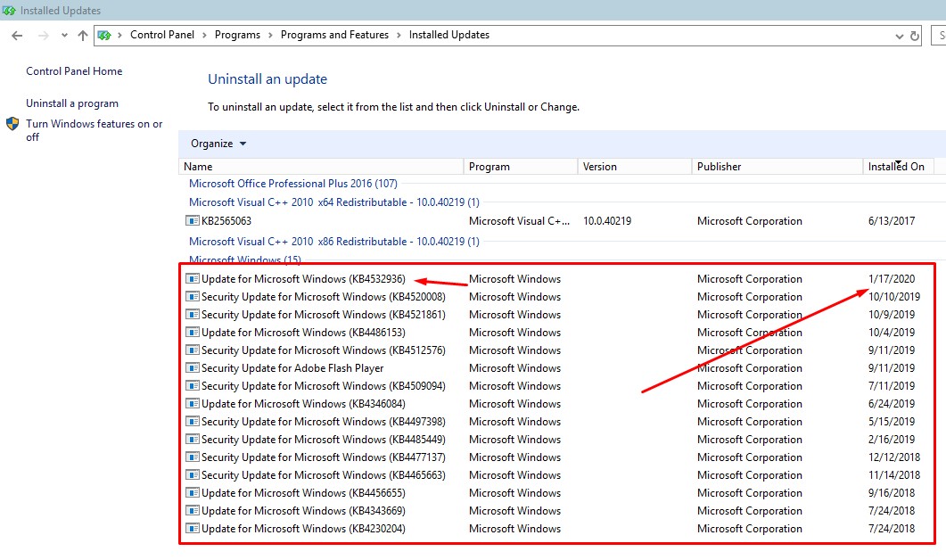The width and height of the screenshot is (946, 560).
Task: Click the Control Panel icon in address bar
Action: pyautogui.click(x=104, y=36)
